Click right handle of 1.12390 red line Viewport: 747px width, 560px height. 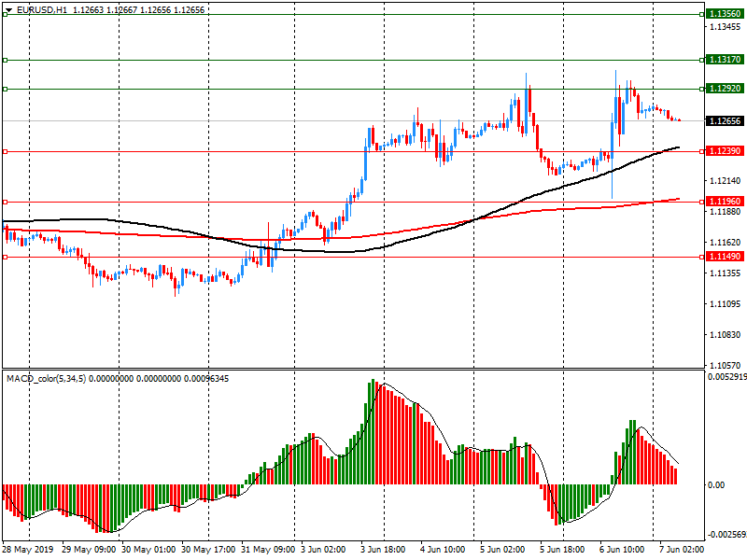702,151
